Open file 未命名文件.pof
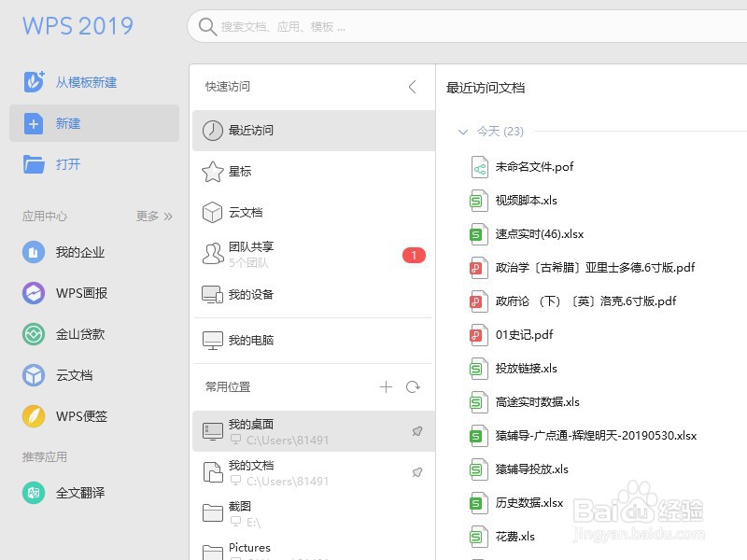This screenshot has width=747, height=560. tap(522, 167)
